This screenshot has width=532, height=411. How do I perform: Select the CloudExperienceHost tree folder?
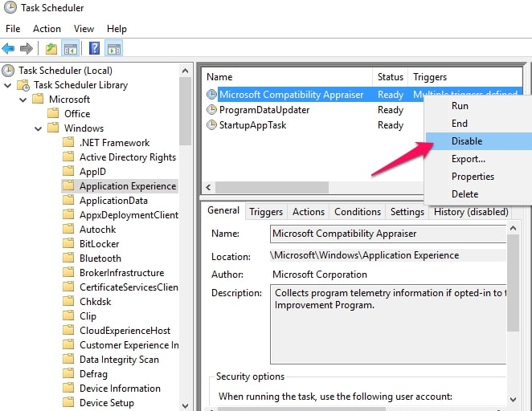[x=117, y=331]
